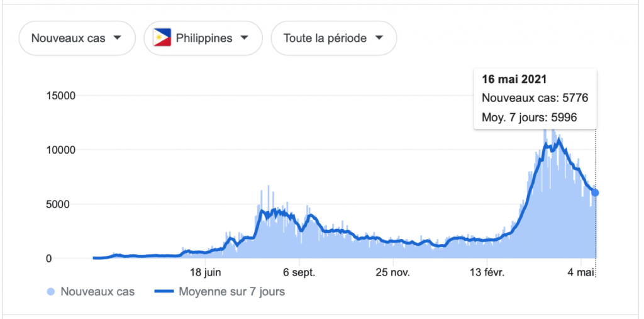644x319 pixels.
Task: Click the light blue Nouveaux cas legend dot
Action: [51, 292]
